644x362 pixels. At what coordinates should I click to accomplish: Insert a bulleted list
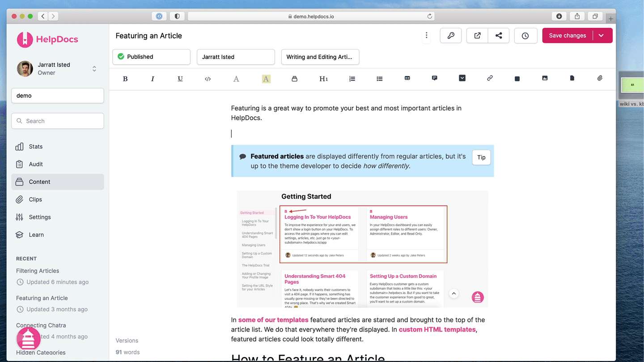pyautogui.click(x=380, y=79)
